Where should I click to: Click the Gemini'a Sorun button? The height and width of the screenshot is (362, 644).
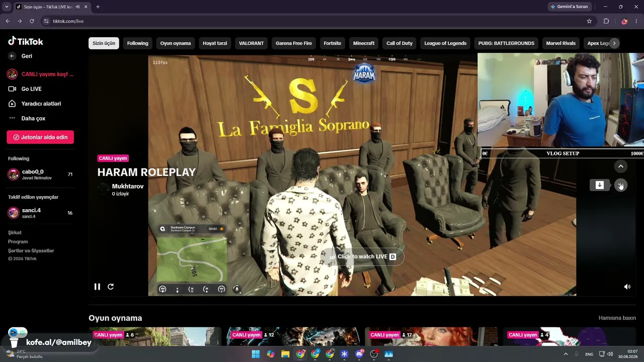[569, 7]
